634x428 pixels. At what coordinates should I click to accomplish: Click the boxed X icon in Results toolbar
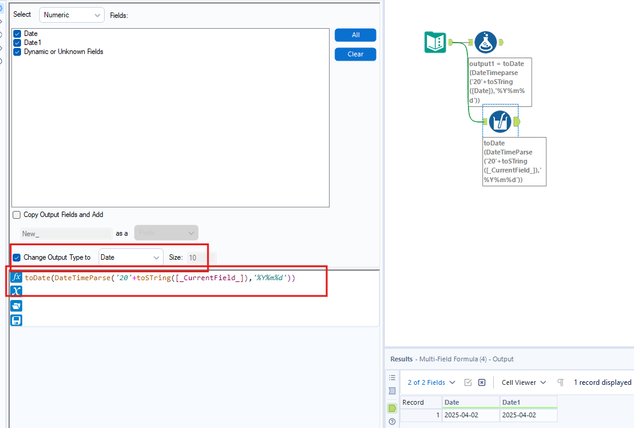coord(482,382)
